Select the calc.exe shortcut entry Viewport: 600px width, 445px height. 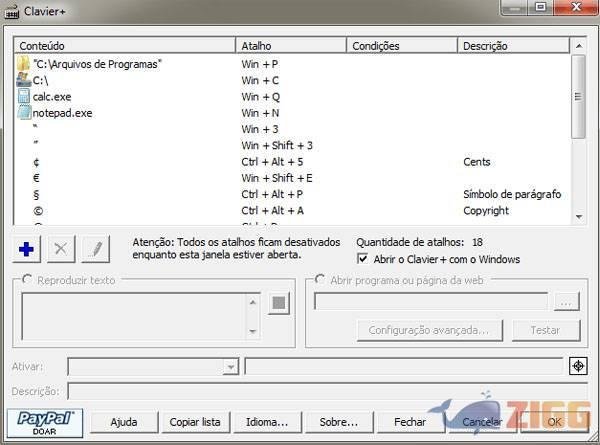pos(51,97)
